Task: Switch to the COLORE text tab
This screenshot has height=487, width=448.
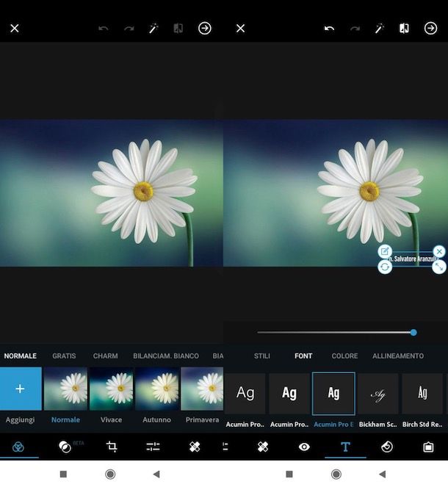Action: click(x=344, y=356)
